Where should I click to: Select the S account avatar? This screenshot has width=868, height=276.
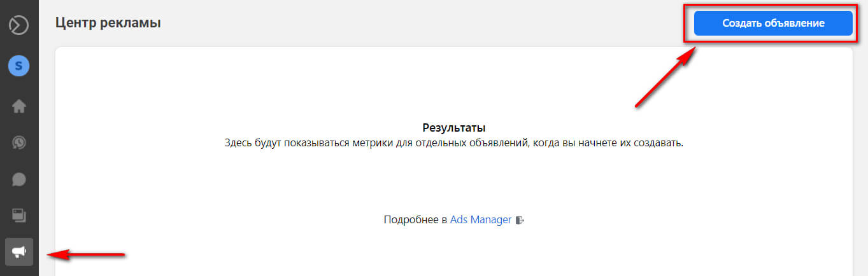tap(19, 66)
